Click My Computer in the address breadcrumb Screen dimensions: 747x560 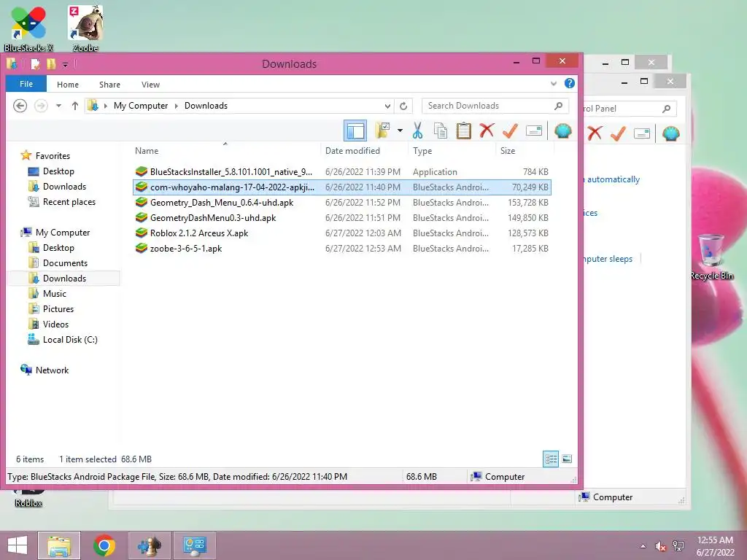pos(141,106)
